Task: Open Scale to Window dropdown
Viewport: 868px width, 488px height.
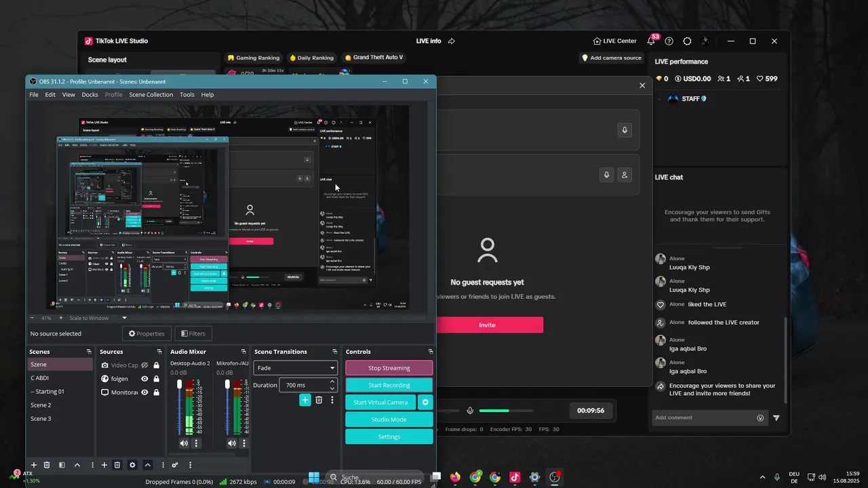Action: coord(98,318)
